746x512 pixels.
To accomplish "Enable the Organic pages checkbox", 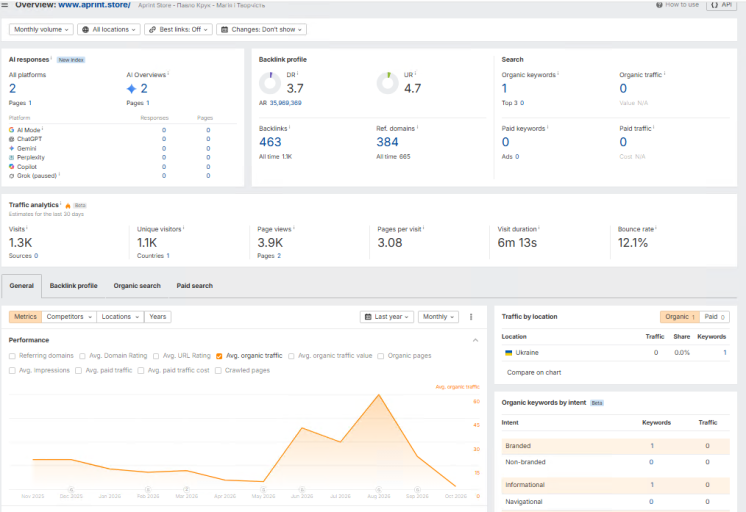I will pos(381,356).
